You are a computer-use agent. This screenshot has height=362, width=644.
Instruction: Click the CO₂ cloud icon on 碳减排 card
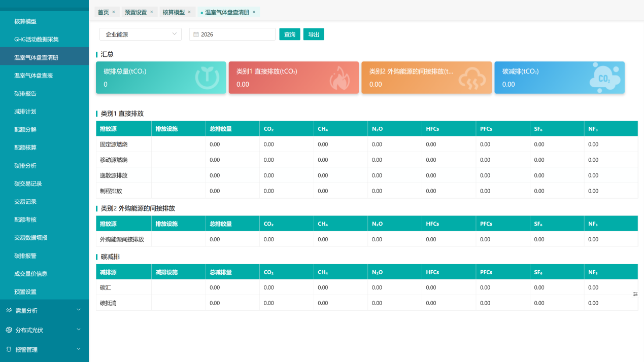click(x=604, y=79)
